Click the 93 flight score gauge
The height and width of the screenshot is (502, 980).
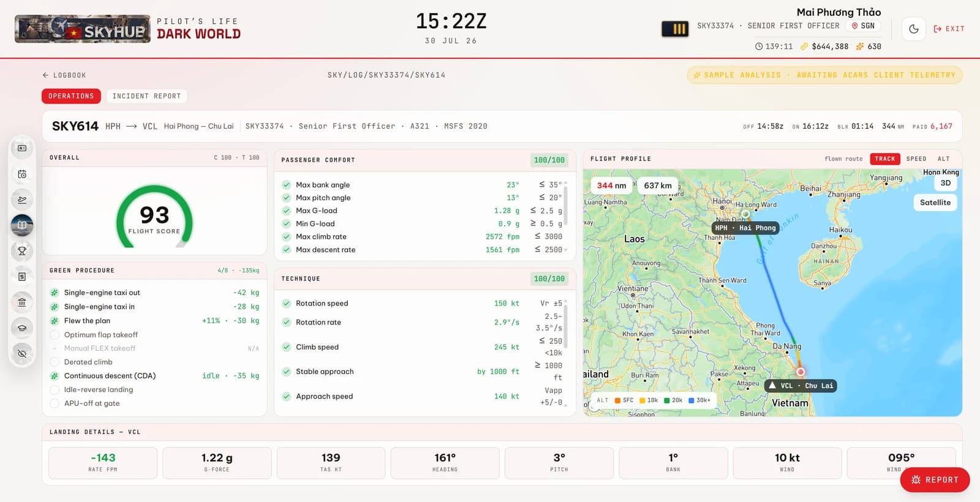point(154,216)
